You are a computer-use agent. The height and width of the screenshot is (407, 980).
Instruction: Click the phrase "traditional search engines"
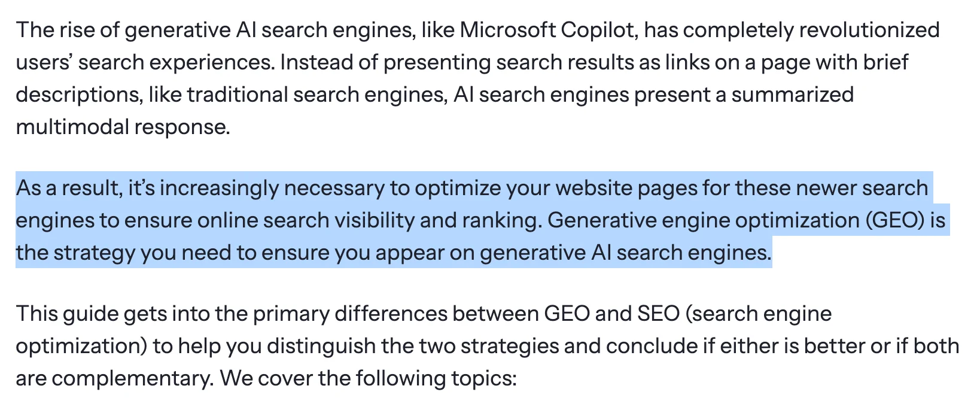coord(316,95)
